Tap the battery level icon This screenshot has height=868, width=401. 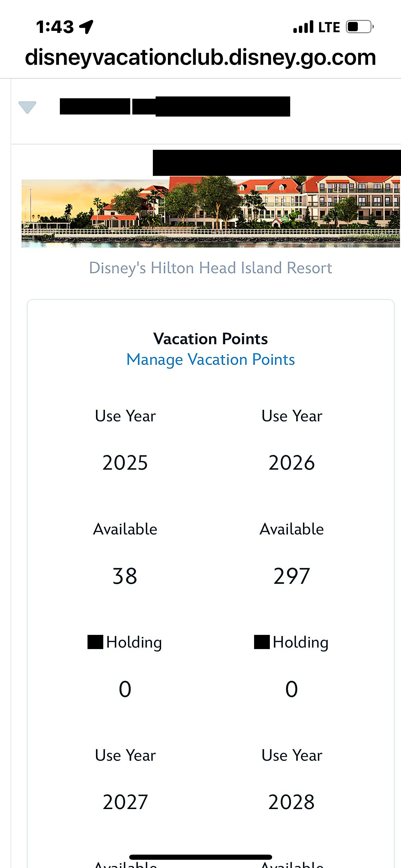360,27
